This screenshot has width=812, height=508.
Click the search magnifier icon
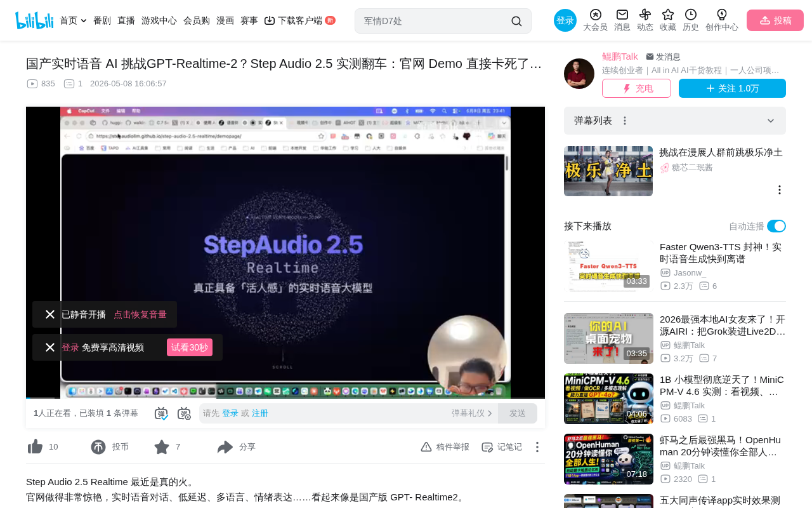click(516, 21)
